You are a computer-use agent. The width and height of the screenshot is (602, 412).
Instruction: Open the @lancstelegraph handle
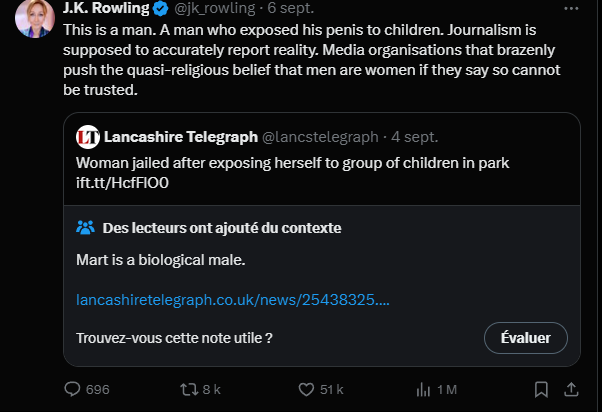[320, 136]
